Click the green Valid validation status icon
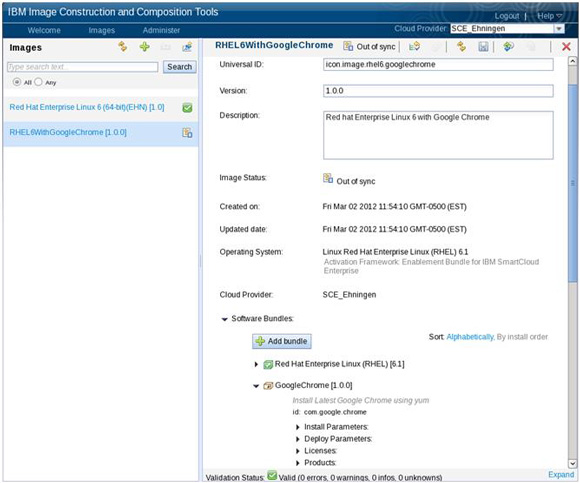 point(272,475)
